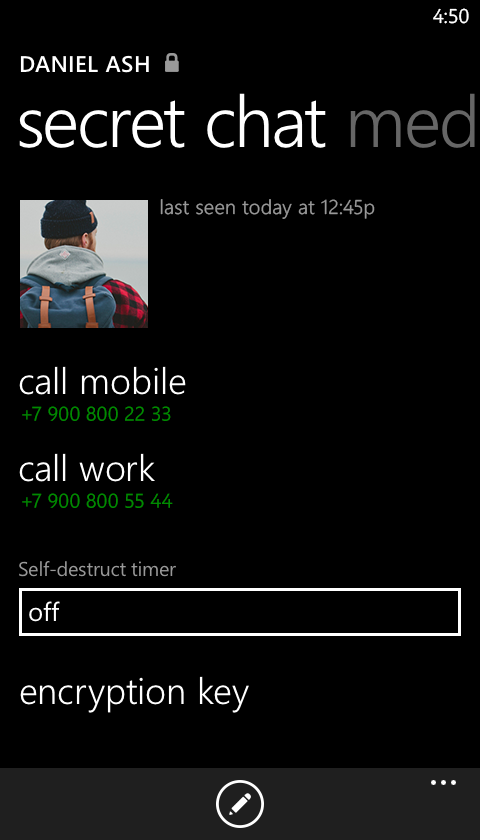The height and width of the screenshot is (840, 480).
Task: Tap the last seen today status text
Action: (267, 207)
